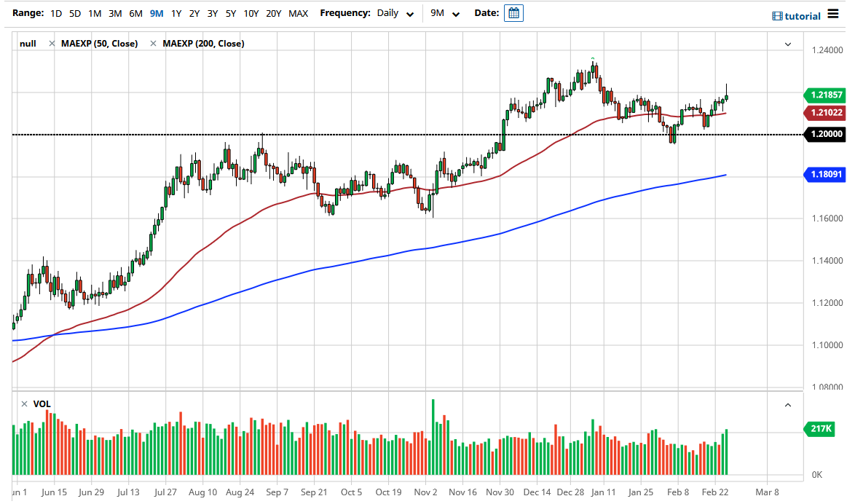Click the tutorial film icon
Image resolution: width=847 pixels, height=504 pixels.
coord(777,16)
